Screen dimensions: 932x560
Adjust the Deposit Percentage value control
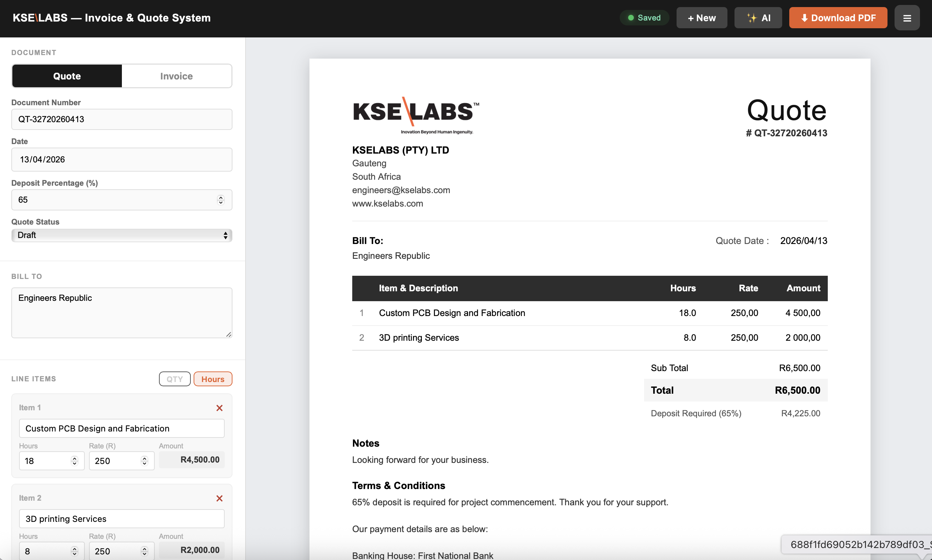tap(220, 199)
